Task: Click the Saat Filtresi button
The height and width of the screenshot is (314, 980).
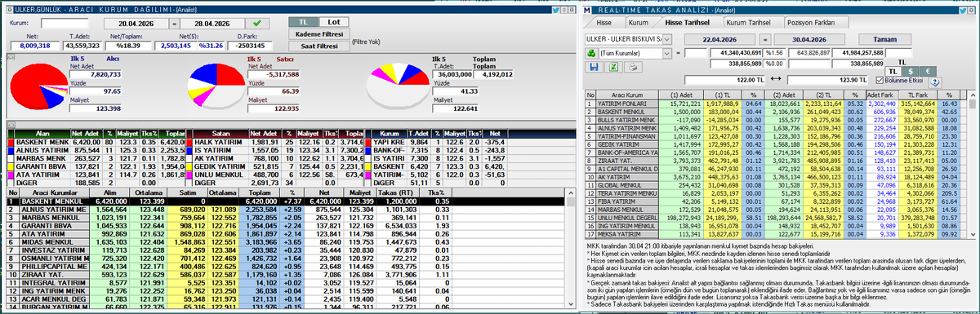Action: coord(319,46)
